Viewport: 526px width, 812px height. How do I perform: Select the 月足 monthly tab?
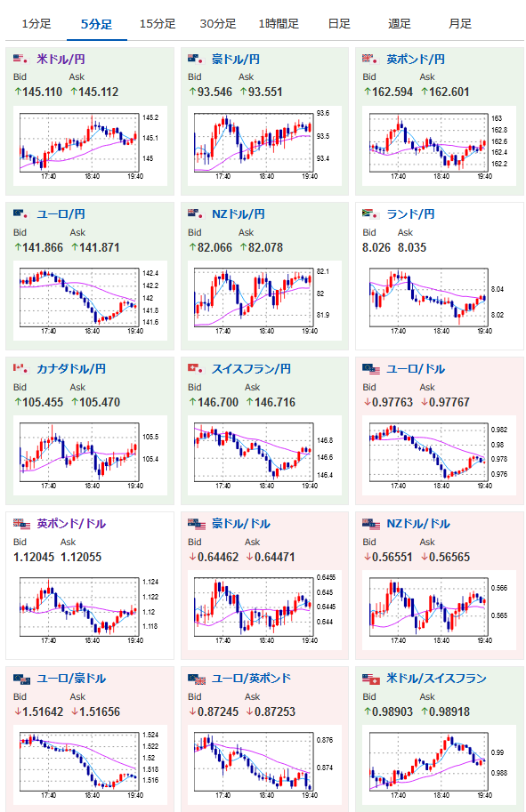tap(459, 24)
